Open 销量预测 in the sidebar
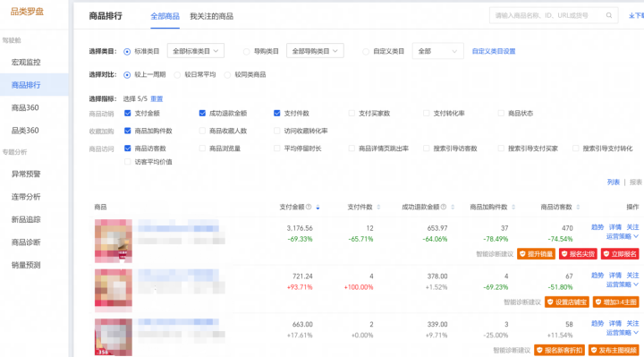This screenshot has height=357, width=644. point(26,265)
